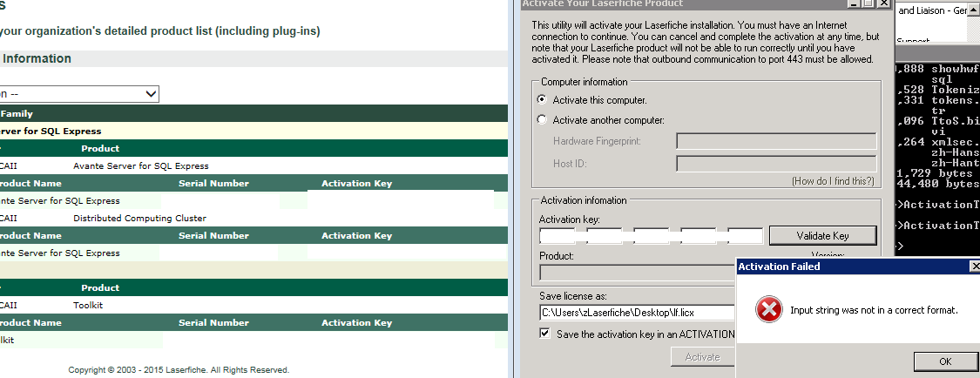Click the Validate Key button
980x378 pixels.
point(822,235)
